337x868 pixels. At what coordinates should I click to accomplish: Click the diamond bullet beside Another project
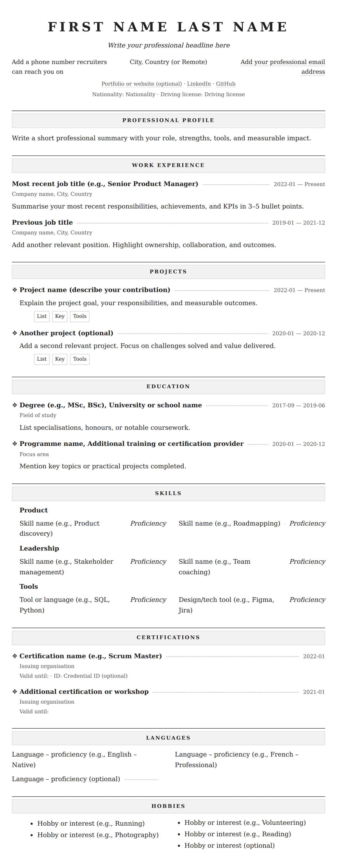click(x=15, y=333)
